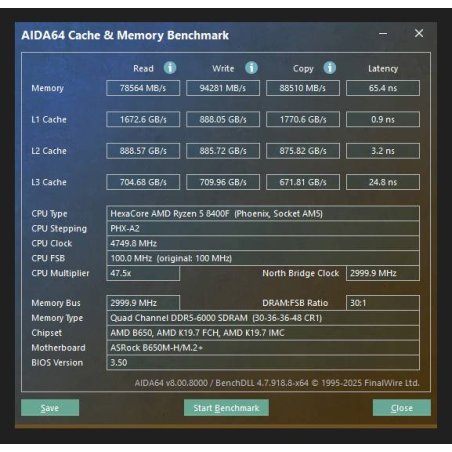Click the North Bridge Clock label

coord(300,273)
